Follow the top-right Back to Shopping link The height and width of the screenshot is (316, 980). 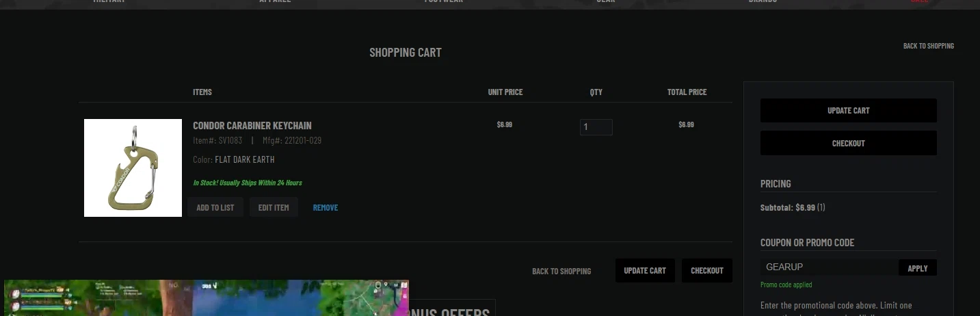tap(928, 46)
